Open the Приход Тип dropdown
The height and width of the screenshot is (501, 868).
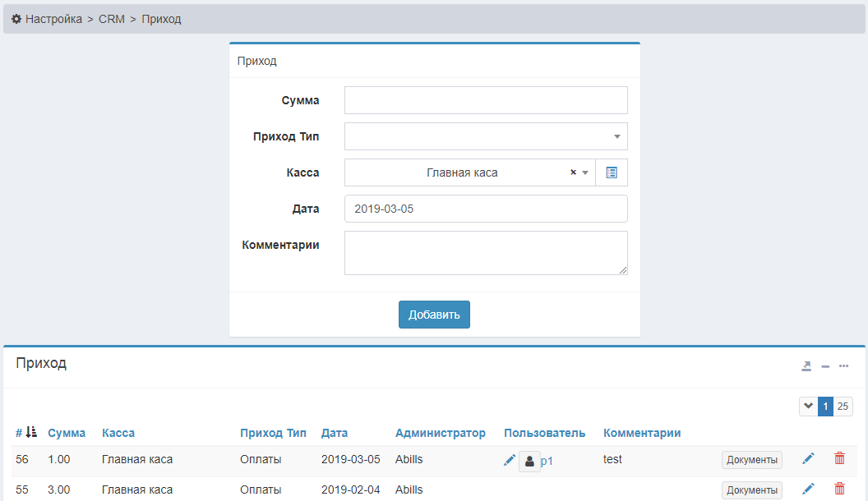pos(486,136)
